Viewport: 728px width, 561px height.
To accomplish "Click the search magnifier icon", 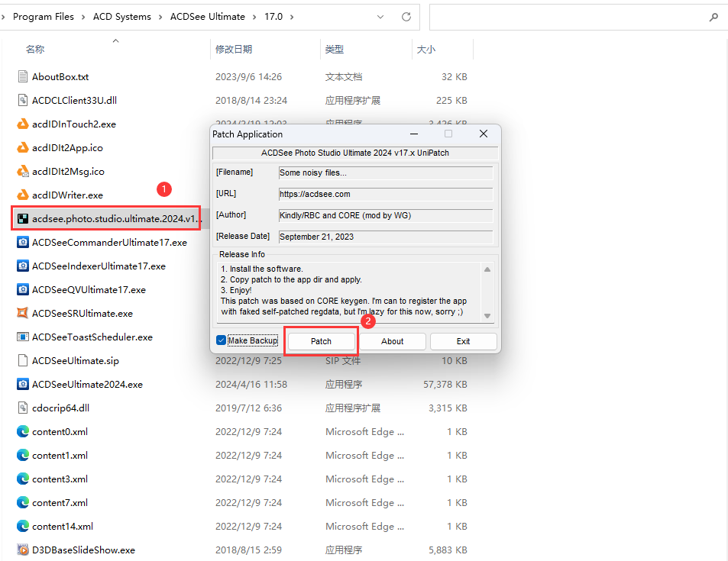I will click(x=713, y=17).
